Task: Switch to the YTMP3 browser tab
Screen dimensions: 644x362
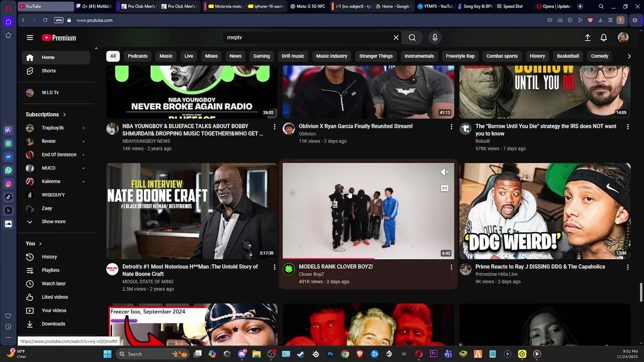Action: [435, 7]
